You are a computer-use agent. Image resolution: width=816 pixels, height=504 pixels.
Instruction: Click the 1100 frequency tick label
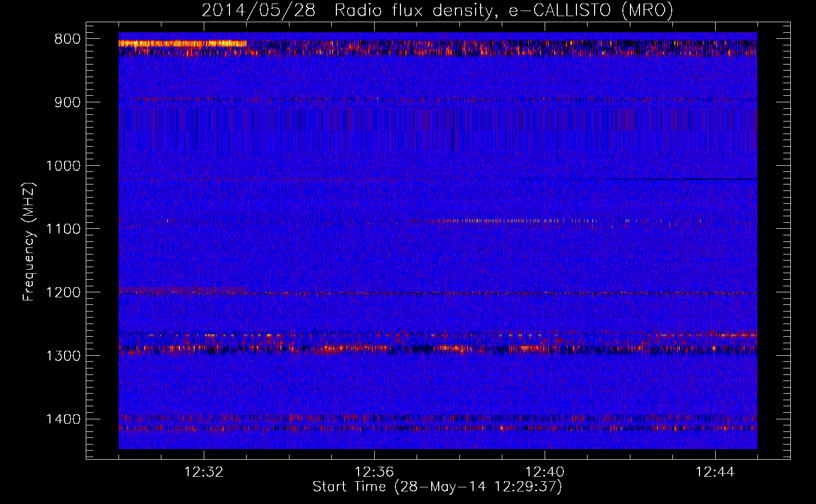click(63, 229)
